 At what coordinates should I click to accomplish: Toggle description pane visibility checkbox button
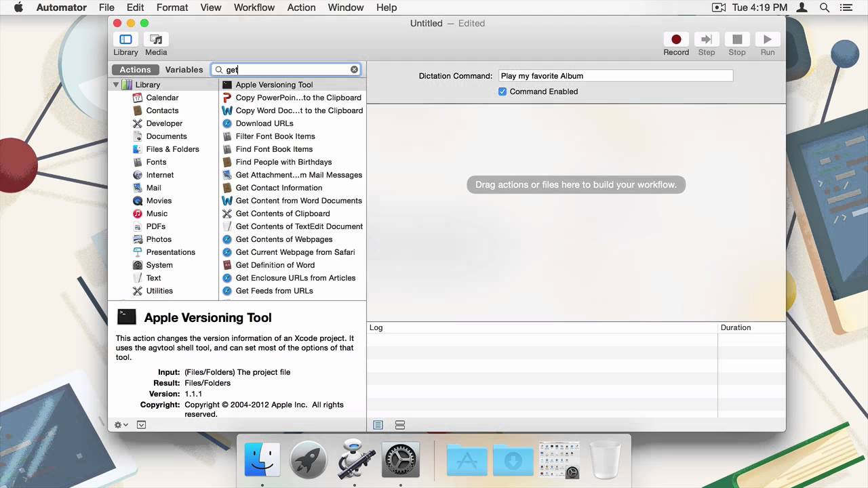click(141, 425)
